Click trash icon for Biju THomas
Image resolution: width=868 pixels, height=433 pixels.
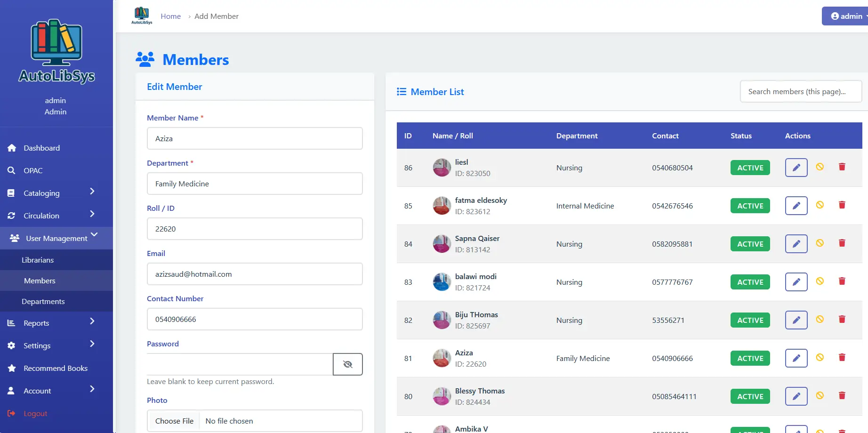point(842,320)
